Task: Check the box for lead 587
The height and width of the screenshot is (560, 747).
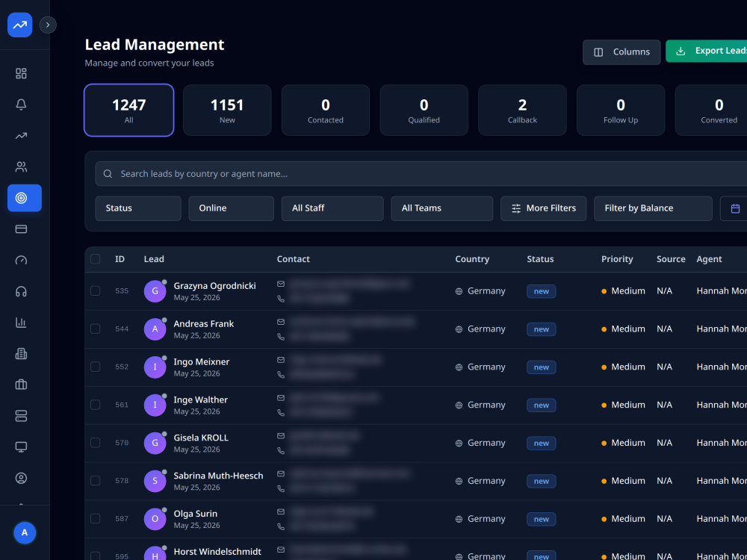Action: point(96,519)
